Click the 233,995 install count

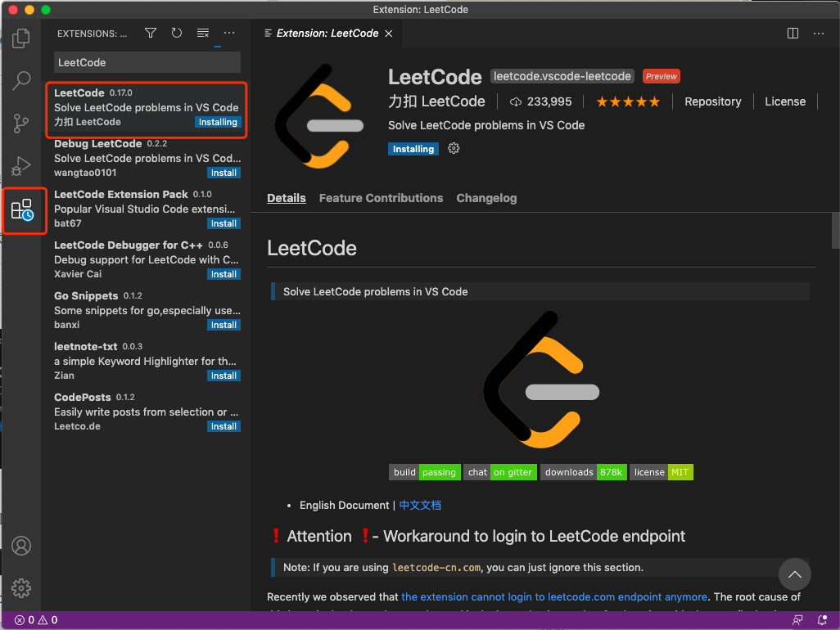540,101
